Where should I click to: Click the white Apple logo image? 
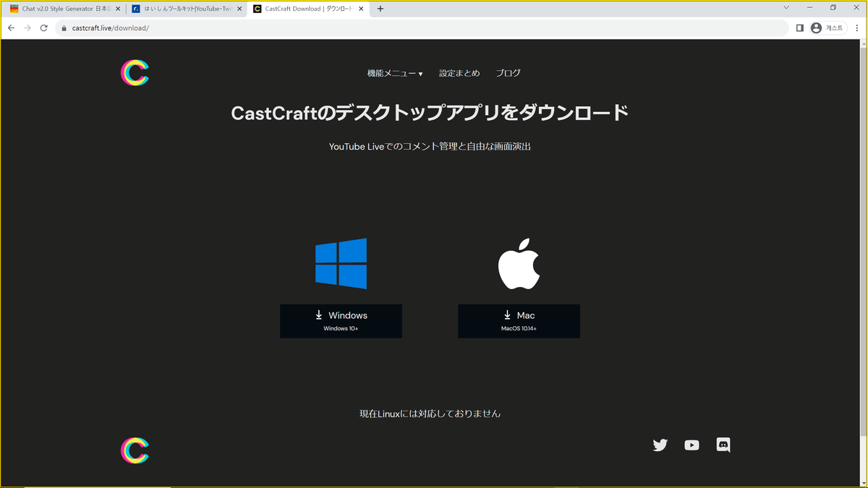click(x=519, y=263)
